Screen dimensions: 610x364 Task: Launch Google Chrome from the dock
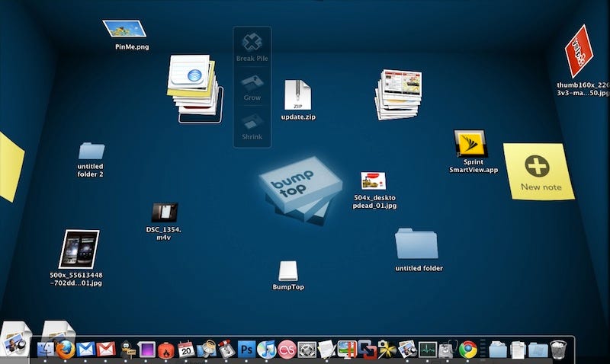click(468, 350)
